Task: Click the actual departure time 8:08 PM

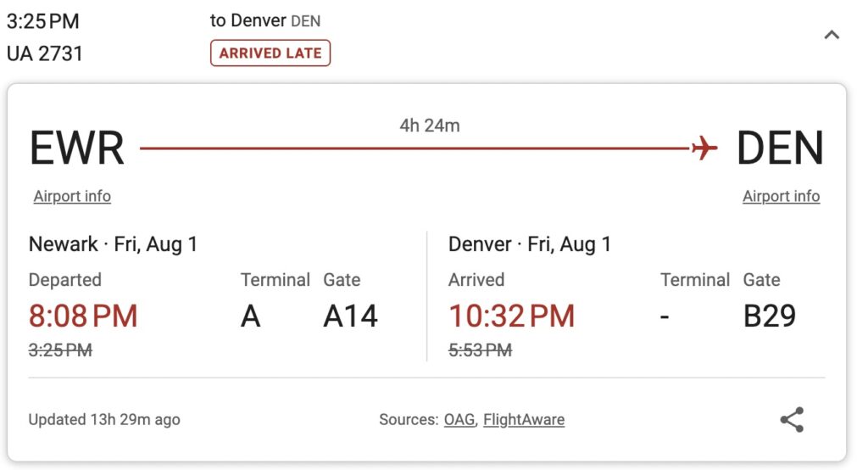Action: tap(83, 316)
